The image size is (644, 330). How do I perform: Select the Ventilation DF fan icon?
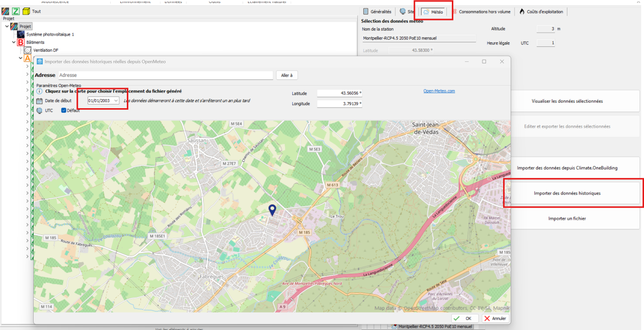28,50
